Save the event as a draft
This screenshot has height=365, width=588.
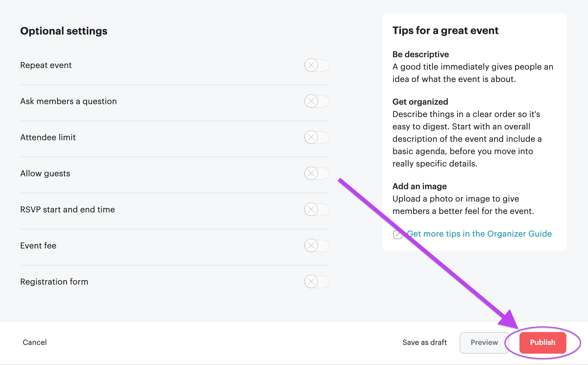point(425,342)
